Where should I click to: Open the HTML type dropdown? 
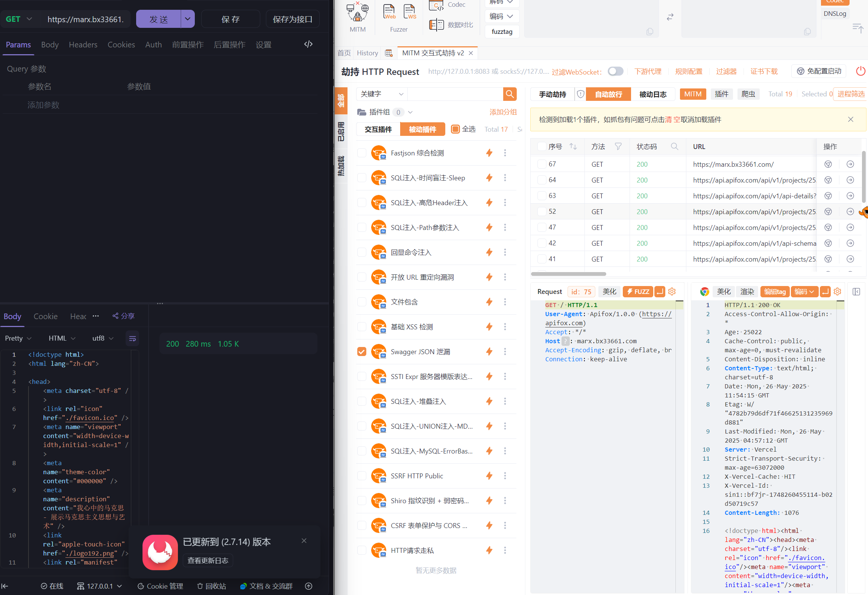[x=62, y=338]
